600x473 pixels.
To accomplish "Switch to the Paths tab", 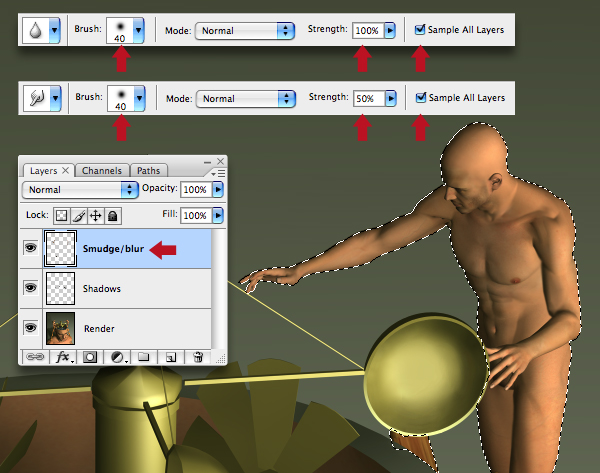I will 148,171.
